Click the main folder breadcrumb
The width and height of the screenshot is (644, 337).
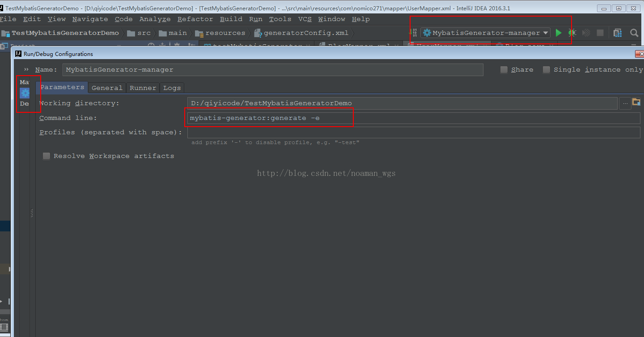(x=173, y=33)
